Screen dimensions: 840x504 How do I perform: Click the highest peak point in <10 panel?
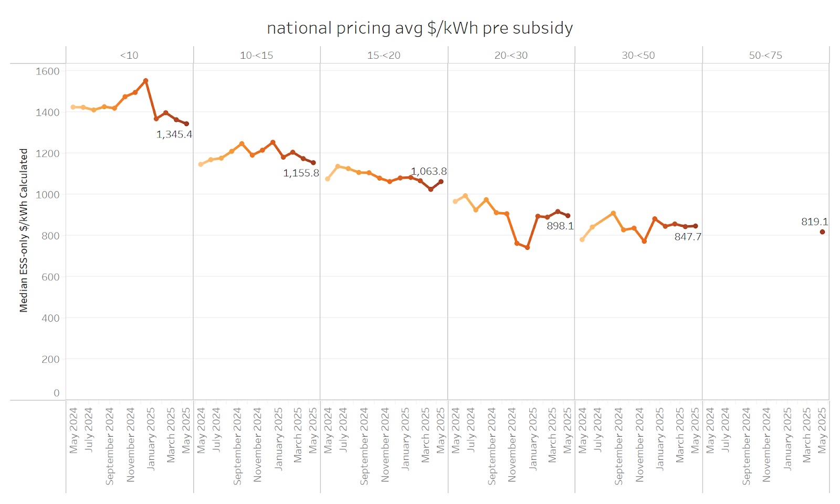coord(146,81)
